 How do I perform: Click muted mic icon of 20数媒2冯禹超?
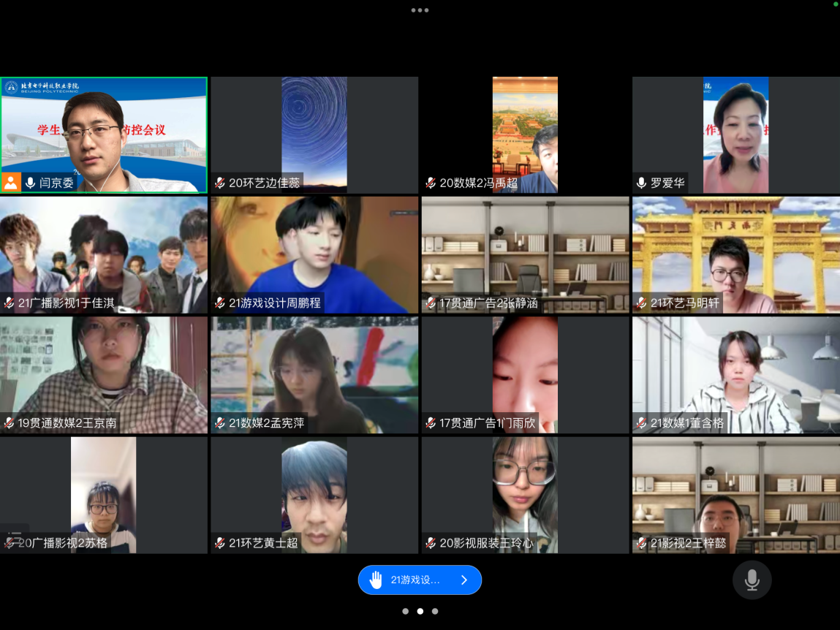(431, 183)
